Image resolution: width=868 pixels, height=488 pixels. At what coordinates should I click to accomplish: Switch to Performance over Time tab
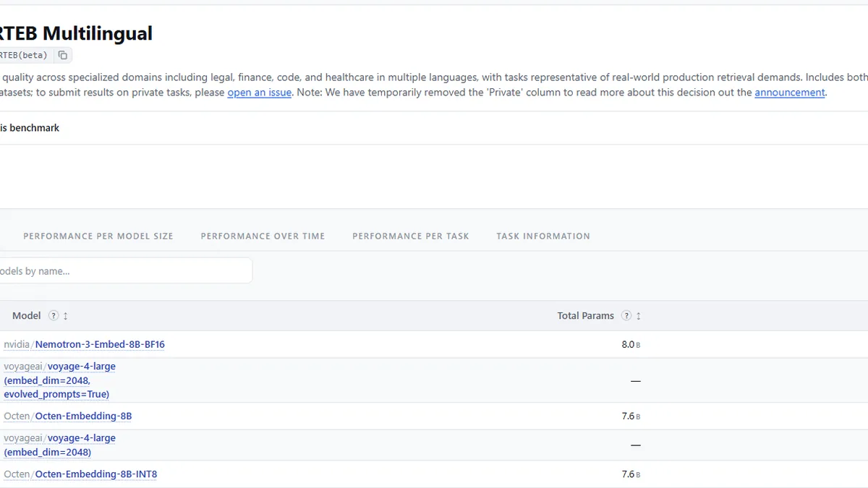pyautogui.click(x=263, y=236)
